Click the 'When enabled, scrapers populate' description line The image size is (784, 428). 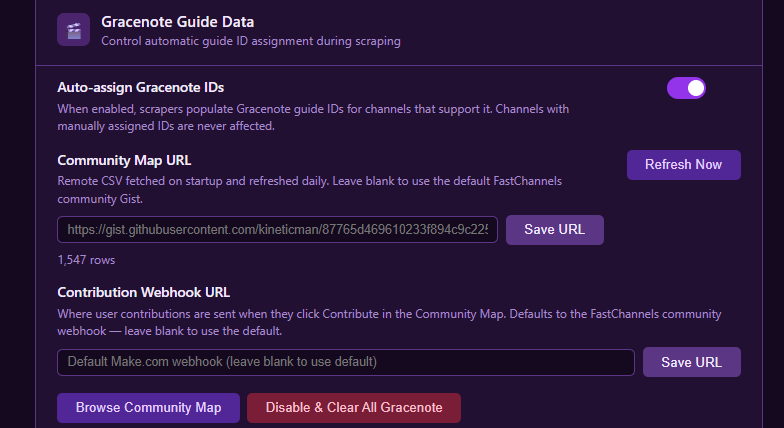[x=313, y=109]
